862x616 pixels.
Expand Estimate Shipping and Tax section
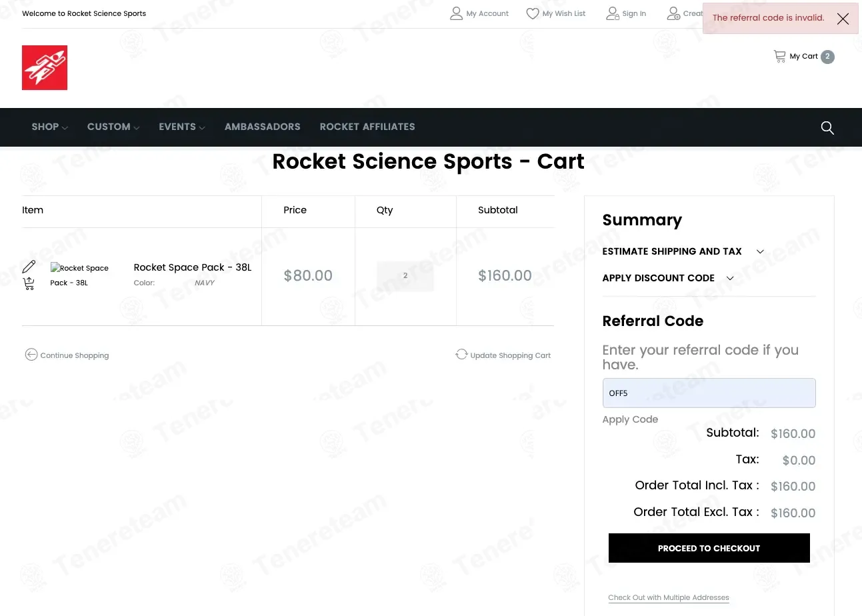pos(683,251)
